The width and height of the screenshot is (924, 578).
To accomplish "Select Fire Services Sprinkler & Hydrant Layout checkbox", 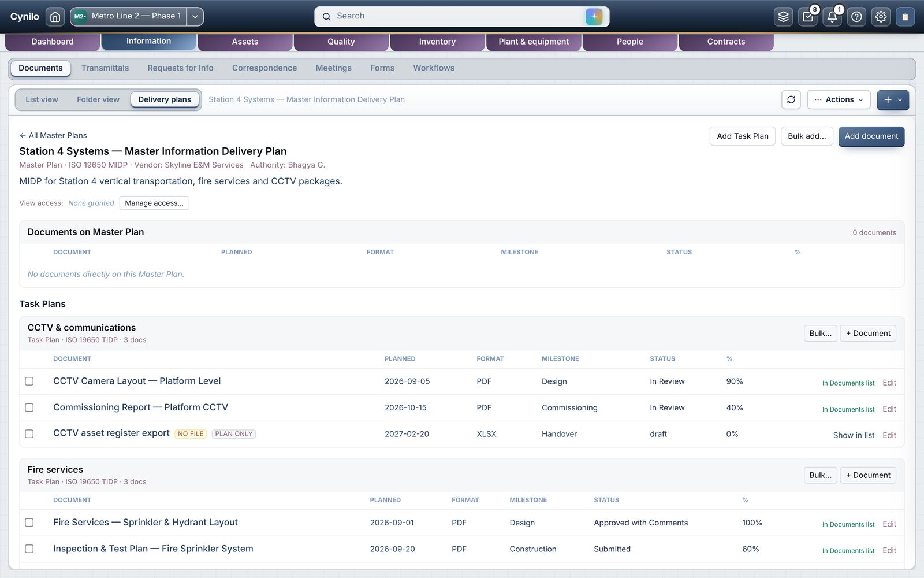I will pos(29,523).
